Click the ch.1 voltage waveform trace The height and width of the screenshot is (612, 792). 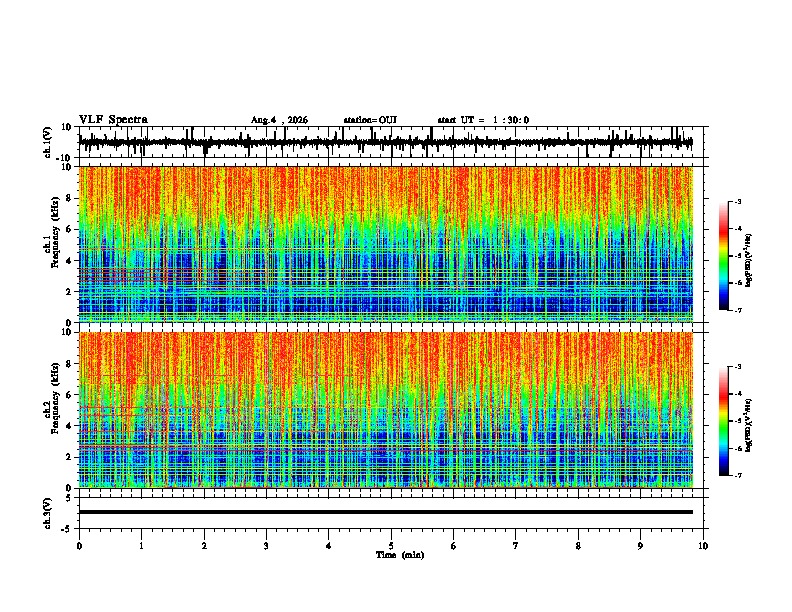(x=385, y=143)
